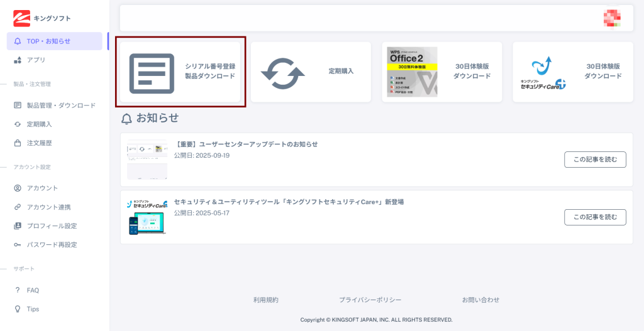Open the user avatar in the top bar

612,18
